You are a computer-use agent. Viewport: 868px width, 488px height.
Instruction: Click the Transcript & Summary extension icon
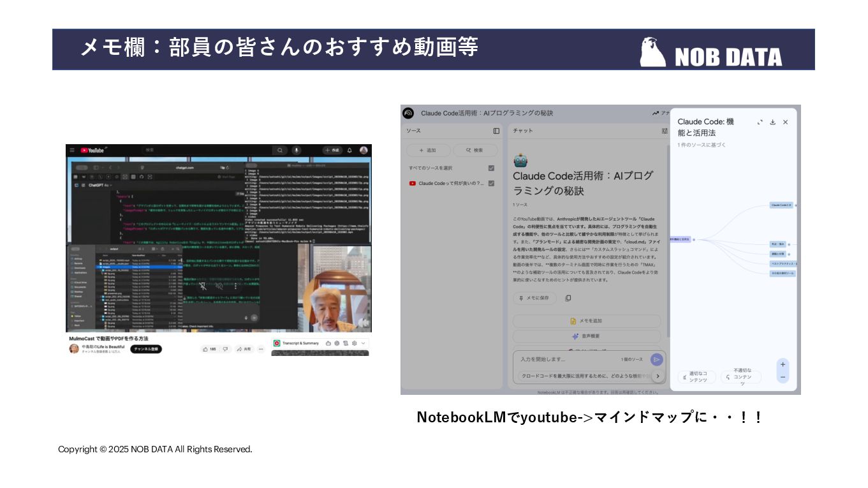(x=277, y=343)
